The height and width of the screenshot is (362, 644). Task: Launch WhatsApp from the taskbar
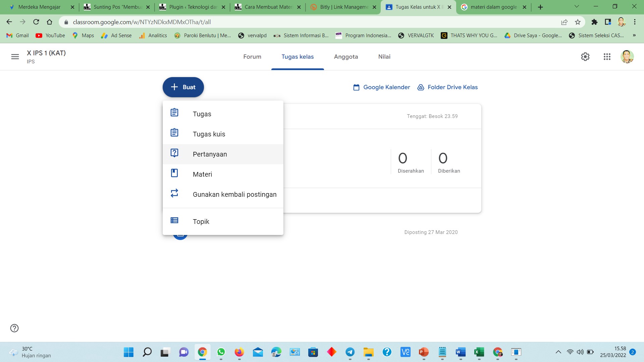pyautogui.click(x=221, y=352)
